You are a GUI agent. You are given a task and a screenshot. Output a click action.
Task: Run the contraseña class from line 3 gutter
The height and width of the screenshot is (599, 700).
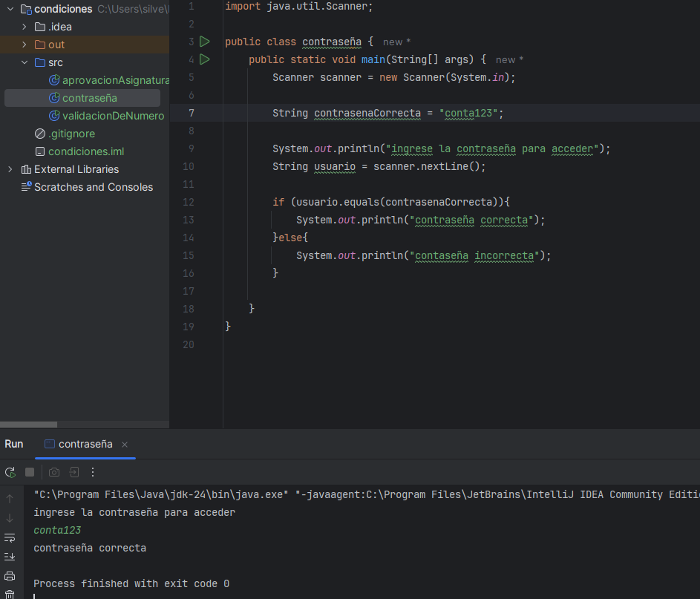[204, 42]
